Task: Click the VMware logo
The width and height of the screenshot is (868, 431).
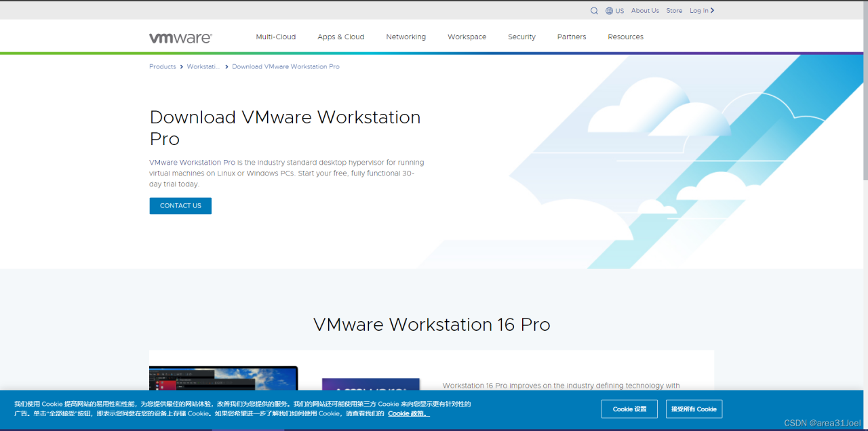Action: (x=180, y=38)
